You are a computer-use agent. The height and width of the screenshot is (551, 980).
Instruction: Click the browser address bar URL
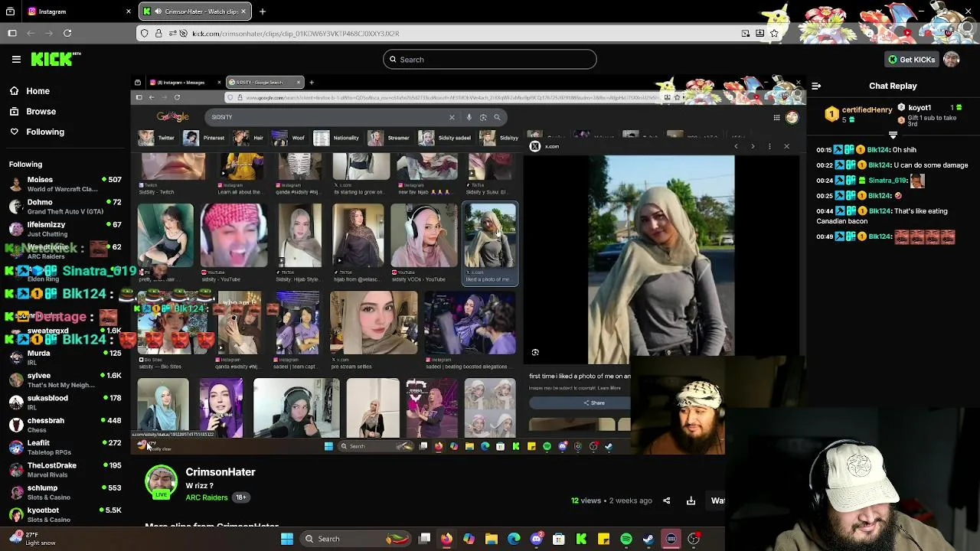[296, 34]
